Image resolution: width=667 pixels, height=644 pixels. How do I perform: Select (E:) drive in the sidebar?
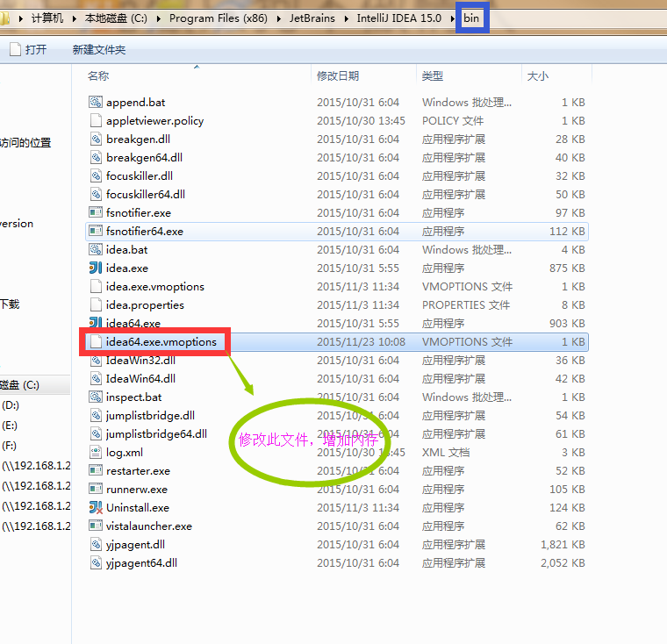(x=10, y=426)
